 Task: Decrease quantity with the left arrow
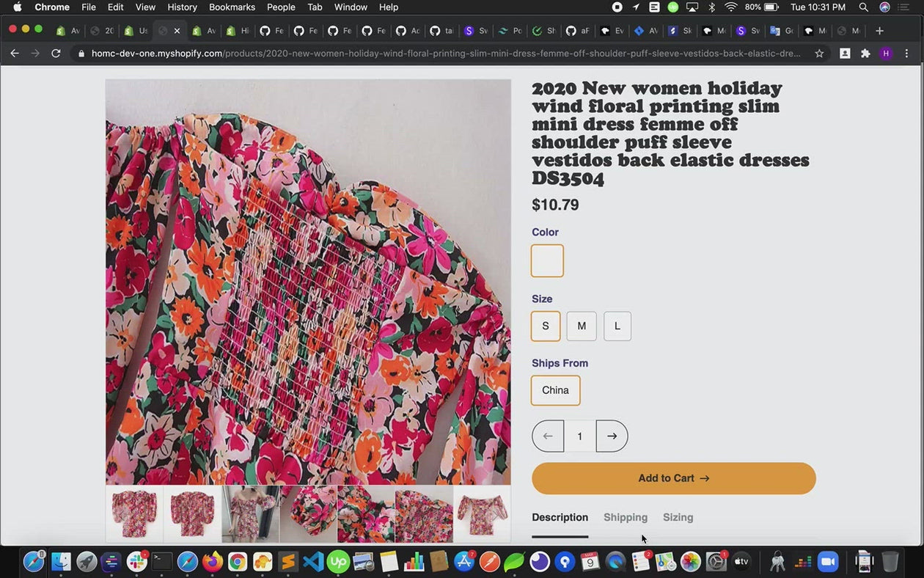[548, 436]
